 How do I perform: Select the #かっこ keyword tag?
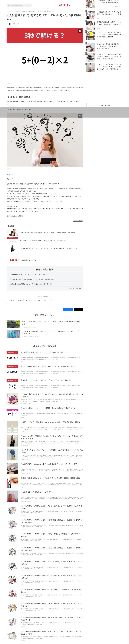tap(20, 300)
